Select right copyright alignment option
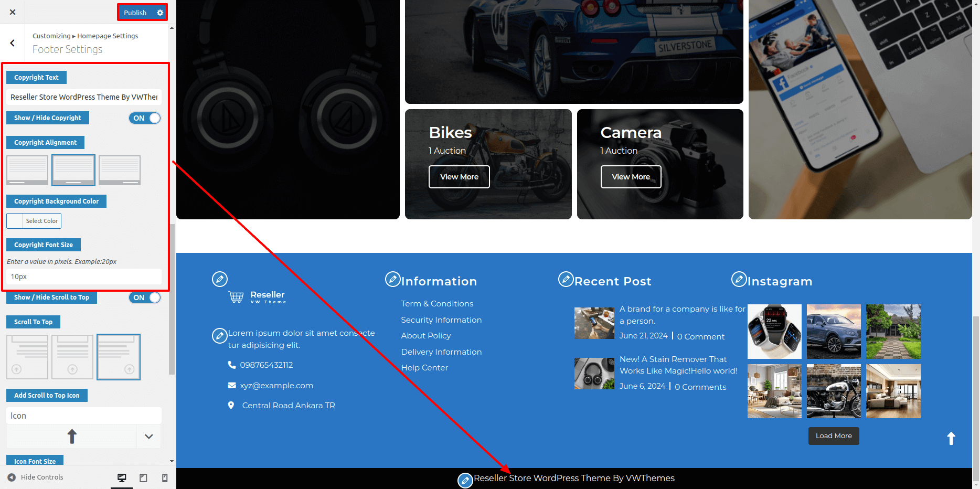 [120, 170]
